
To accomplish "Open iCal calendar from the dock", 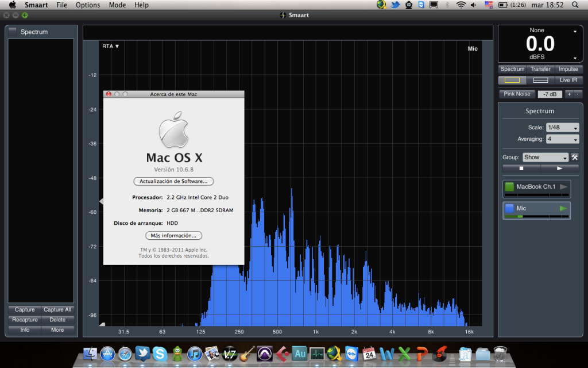I will point(369,354).
